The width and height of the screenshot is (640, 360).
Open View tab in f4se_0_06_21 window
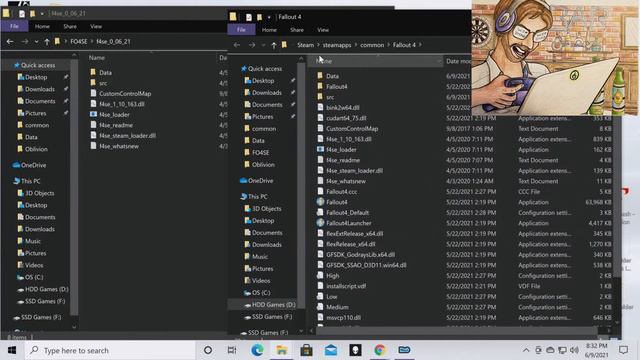coord(96,26)
